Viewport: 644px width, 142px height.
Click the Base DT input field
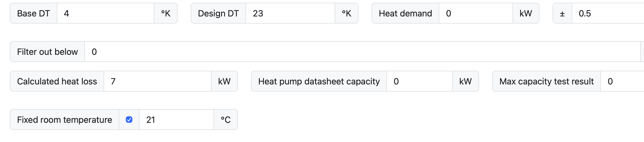[105, 13]
